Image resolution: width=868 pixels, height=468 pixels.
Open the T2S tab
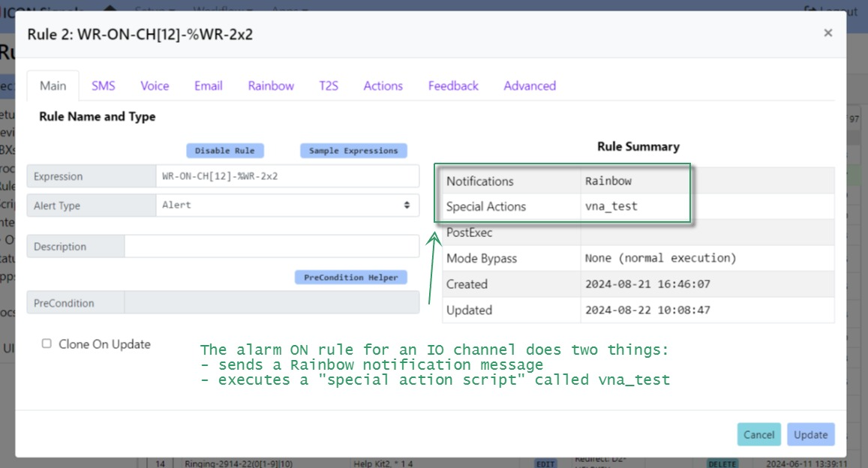329,86
